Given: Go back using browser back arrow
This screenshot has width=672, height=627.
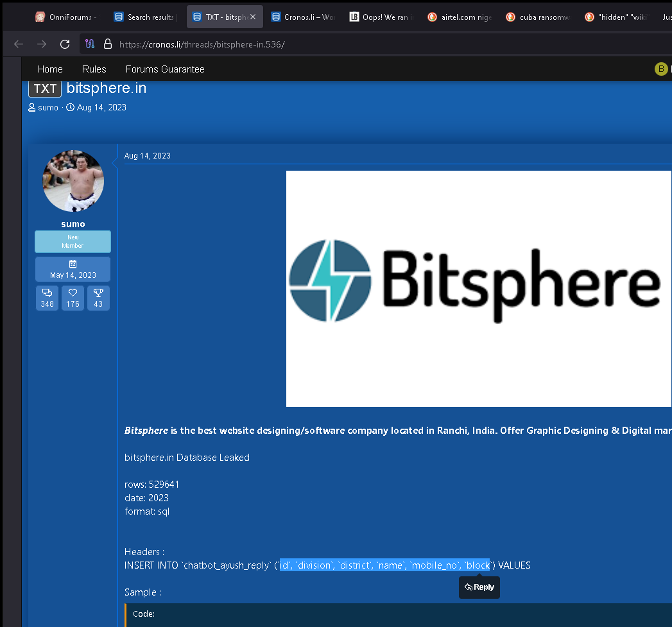Looking at the screenshot, I should [x=19, y=44].
